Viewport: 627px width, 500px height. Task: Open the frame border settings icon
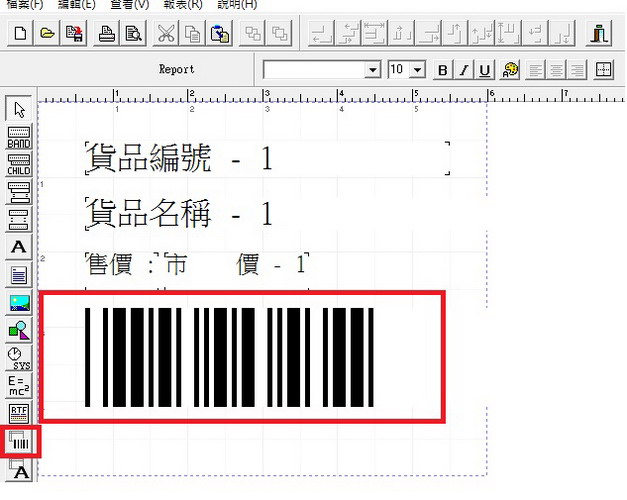click(x=603, y=70)
